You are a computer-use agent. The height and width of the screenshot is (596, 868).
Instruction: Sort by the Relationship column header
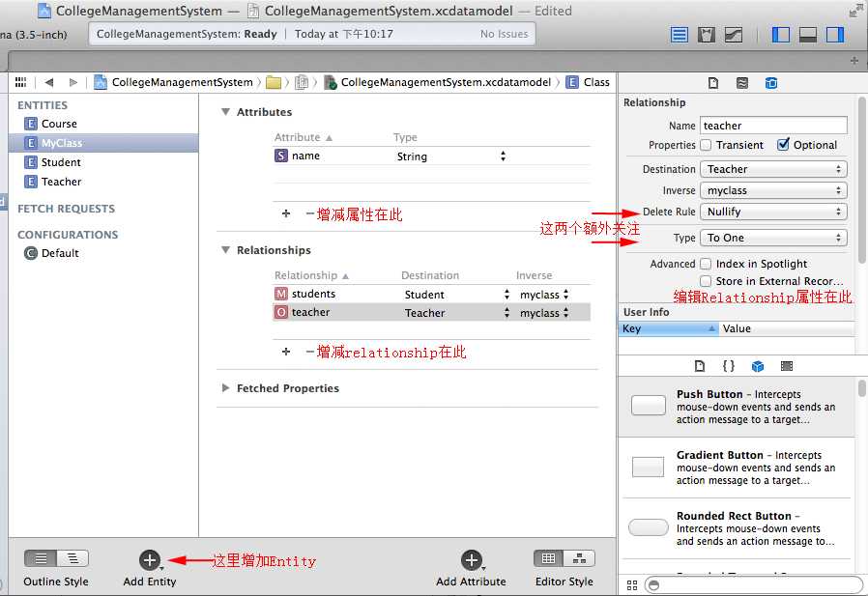[311, 275]
